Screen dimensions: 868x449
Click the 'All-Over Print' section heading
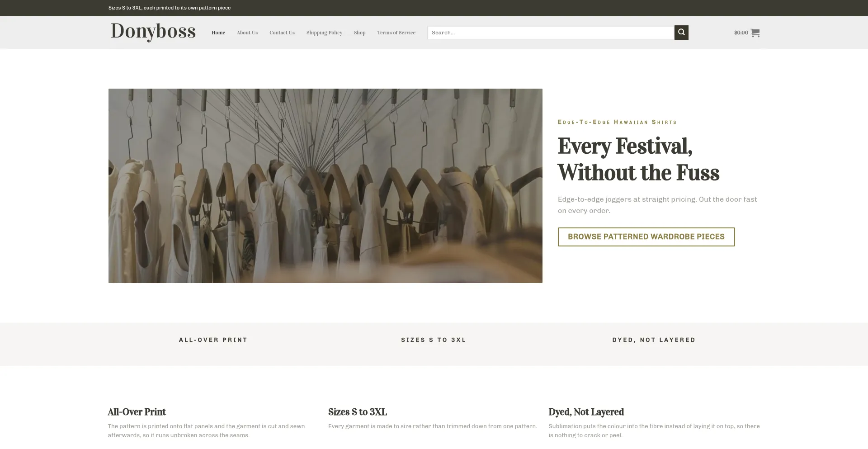pos(137,412)
